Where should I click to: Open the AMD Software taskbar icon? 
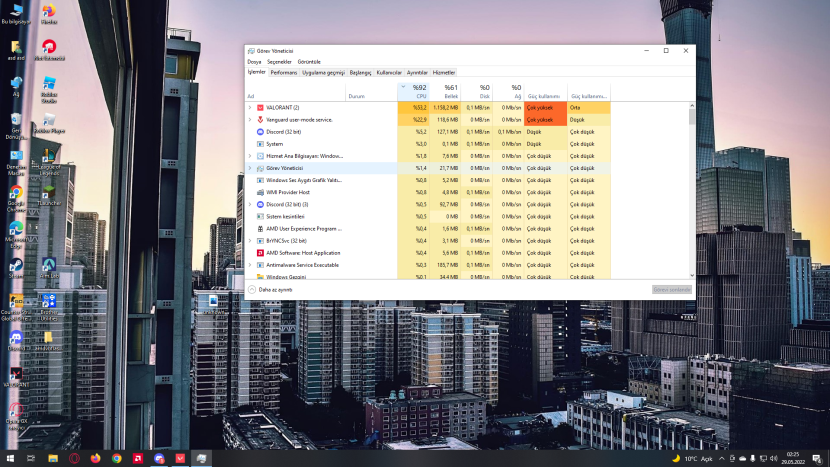[x=138, y=459]
